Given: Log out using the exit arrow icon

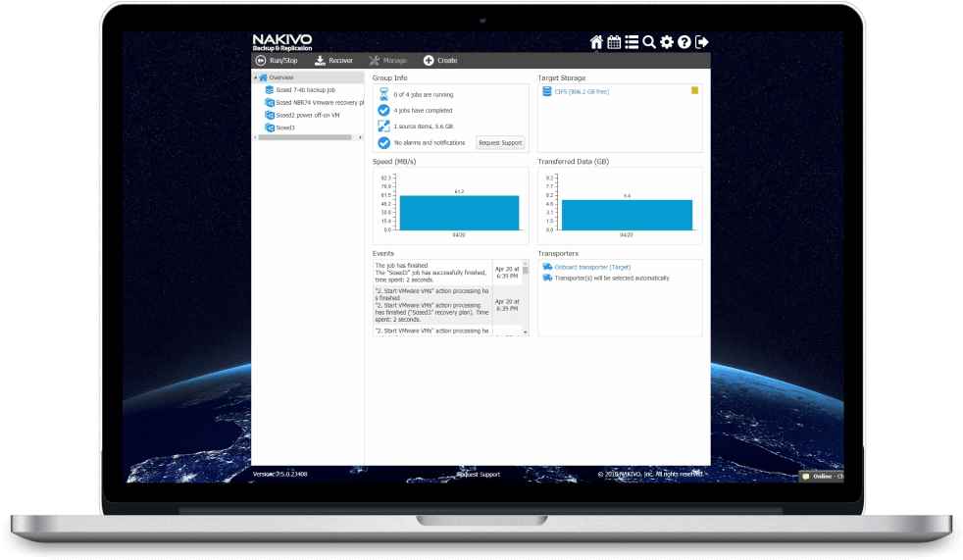Looking at the screenshot, I should coord(702,42).
